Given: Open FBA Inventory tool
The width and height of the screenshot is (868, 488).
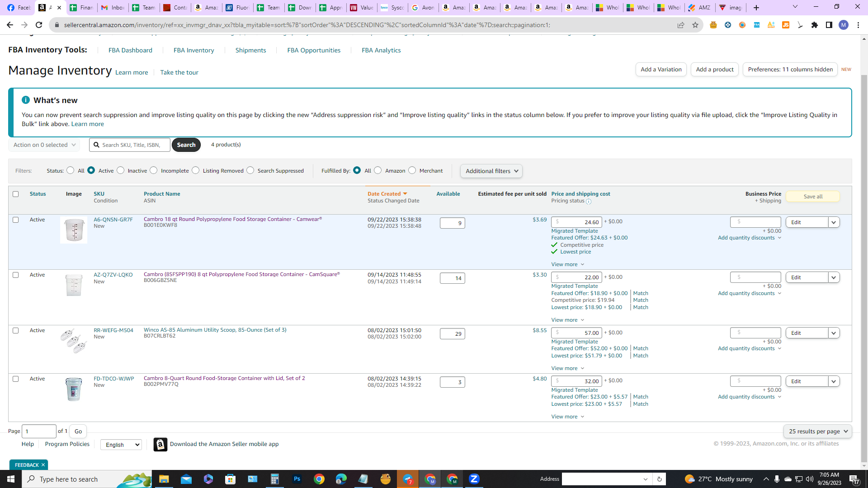Looking at the screenshot, I should click(x=194, y=50).
